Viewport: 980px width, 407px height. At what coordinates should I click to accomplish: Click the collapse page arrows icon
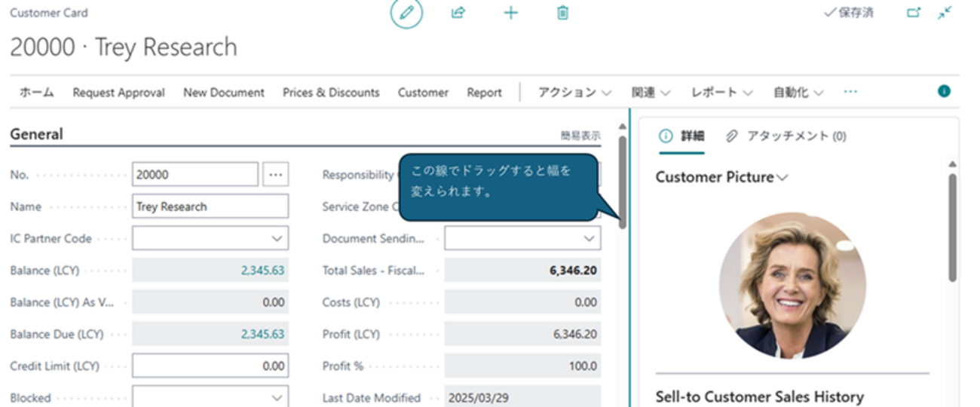coord(945,13)
